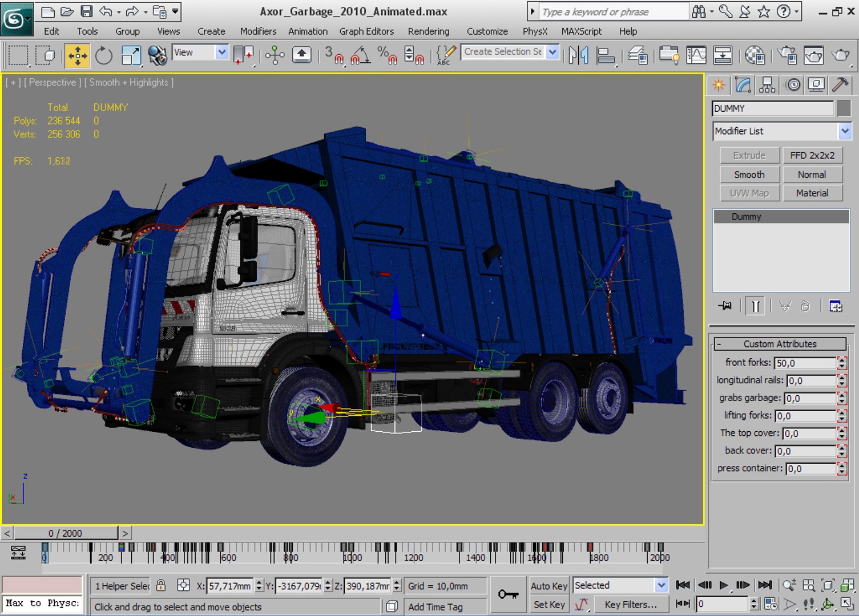Open the Graph Editors menu
Image resolution: width=859 pixels, height=616 pixels.
coord(366,31)
